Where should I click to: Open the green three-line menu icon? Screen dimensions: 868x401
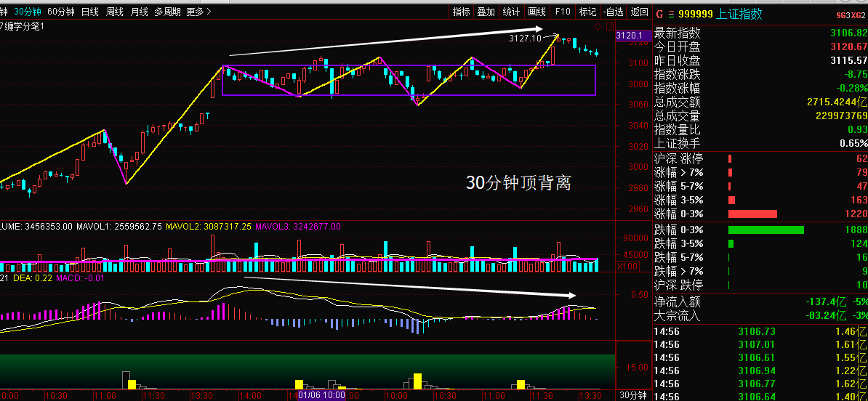672,15
